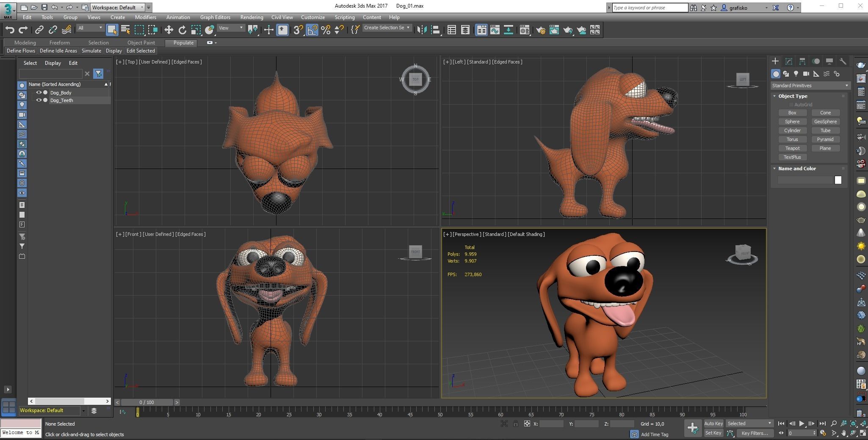Toggle the 3D Snaps button
This screenshot has height=440, width=868.
tap(298, 30)
